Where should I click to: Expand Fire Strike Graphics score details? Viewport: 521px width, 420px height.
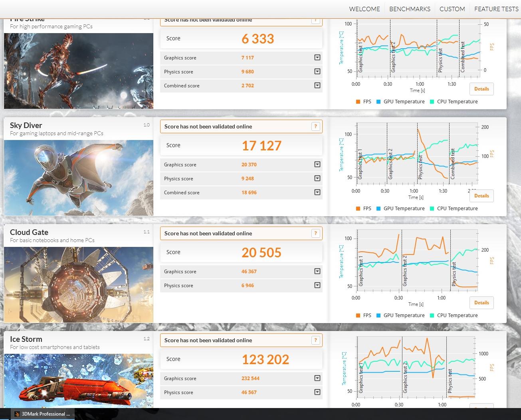coord(317,57)
